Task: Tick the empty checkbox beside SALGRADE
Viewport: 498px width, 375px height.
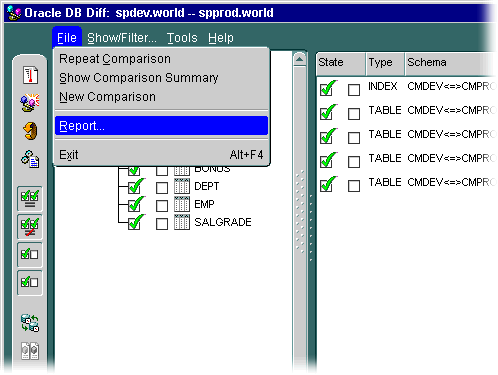Action: pos(162,224)
